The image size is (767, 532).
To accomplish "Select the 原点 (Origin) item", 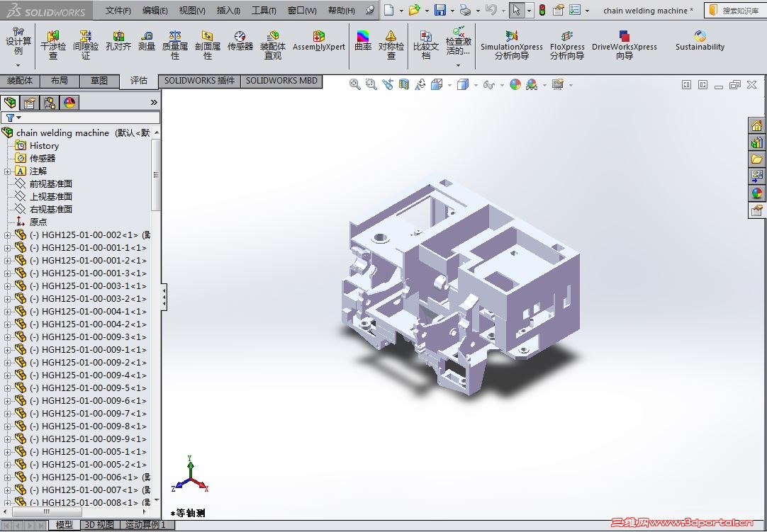I will (38, 222).
